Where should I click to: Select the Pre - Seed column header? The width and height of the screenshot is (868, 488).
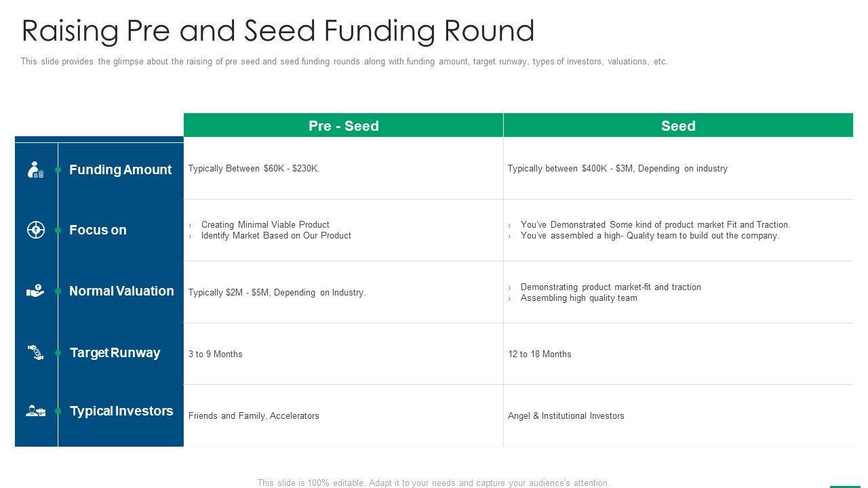point(343,126)
